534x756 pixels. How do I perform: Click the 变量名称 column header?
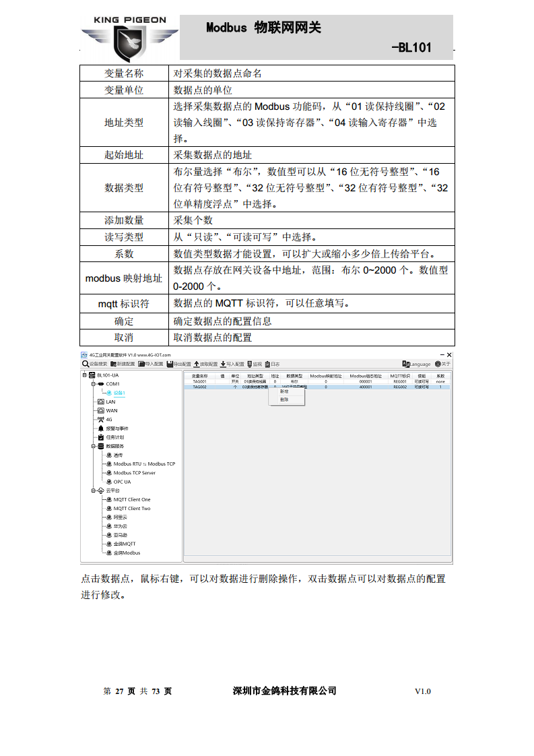[x=199, y=376]
